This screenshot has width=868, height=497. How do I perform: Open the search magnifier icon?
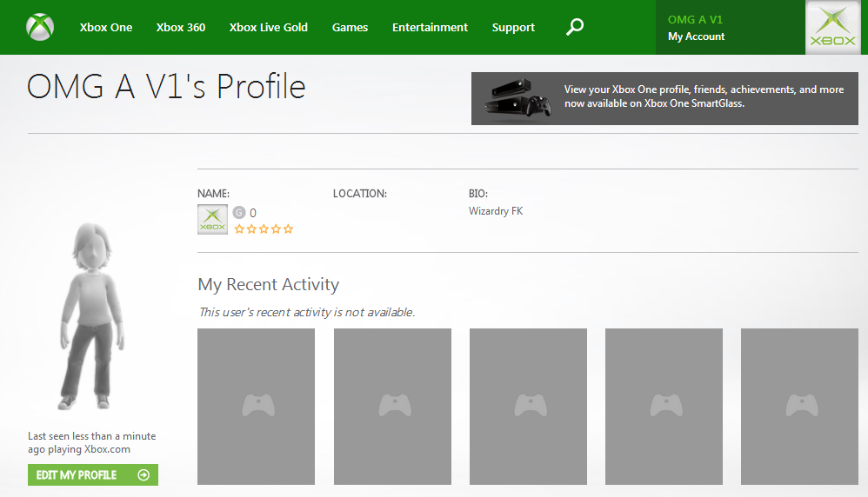pos(575,27)
